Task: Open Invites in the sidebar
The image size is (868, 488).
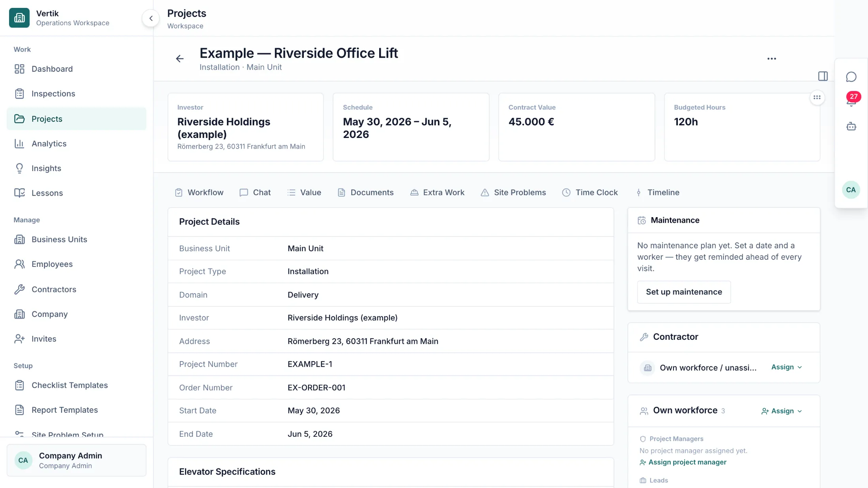Action: click(77, 339)
